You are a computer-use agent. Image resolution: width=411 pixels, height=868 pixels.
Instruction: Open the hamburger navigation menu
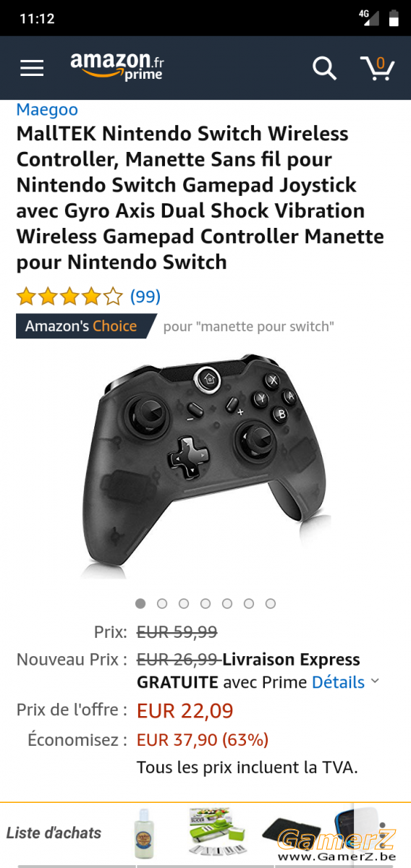pos(32,68)
